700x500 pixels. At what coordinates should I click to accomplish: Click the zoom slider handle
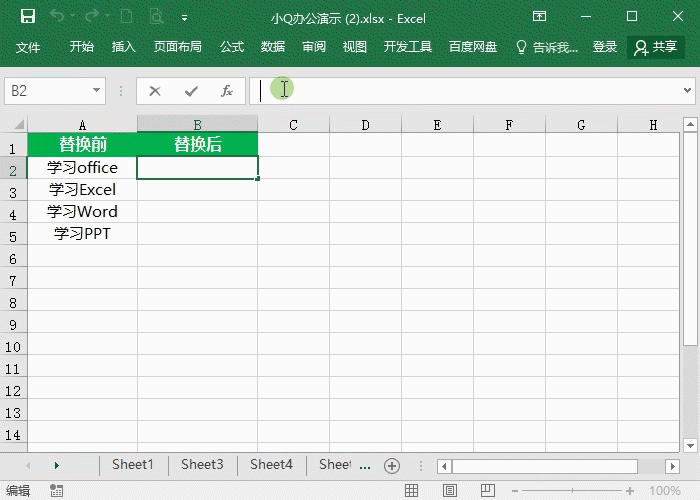pyautogui.click(x=572, y=491)
